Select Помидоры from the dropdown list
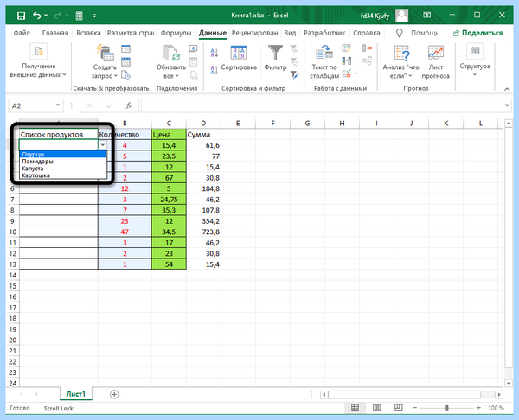This screenshot has height=420, width=519. 63,162
